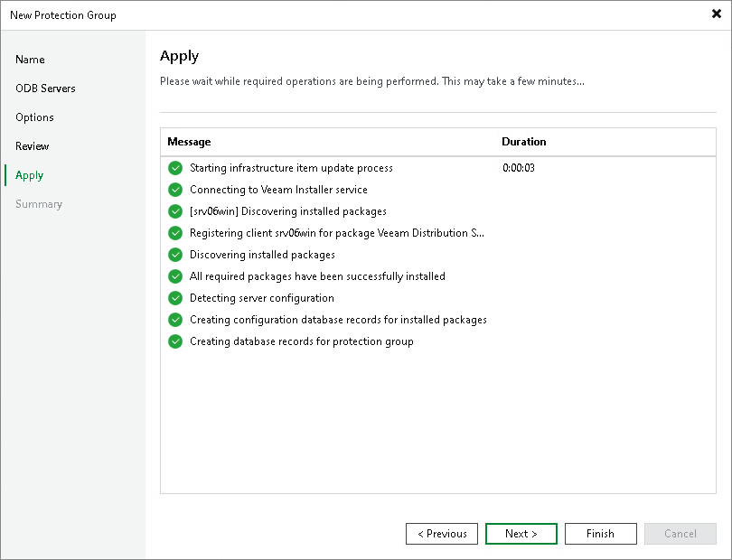Select '[srv06win] Discovering installed packages' text
Viewport: 732px width, 560px height.
click(288, 211)
